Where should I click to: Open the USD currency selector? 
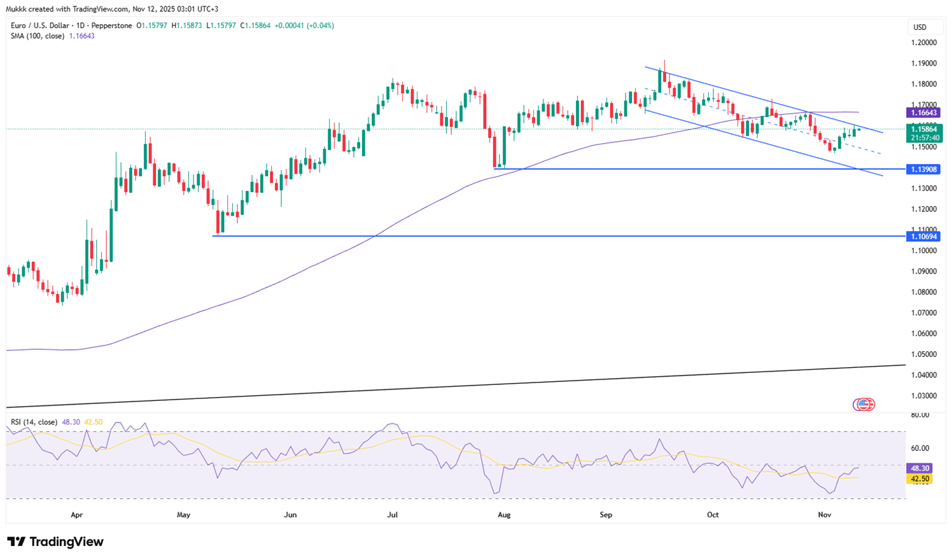[920, 27]
